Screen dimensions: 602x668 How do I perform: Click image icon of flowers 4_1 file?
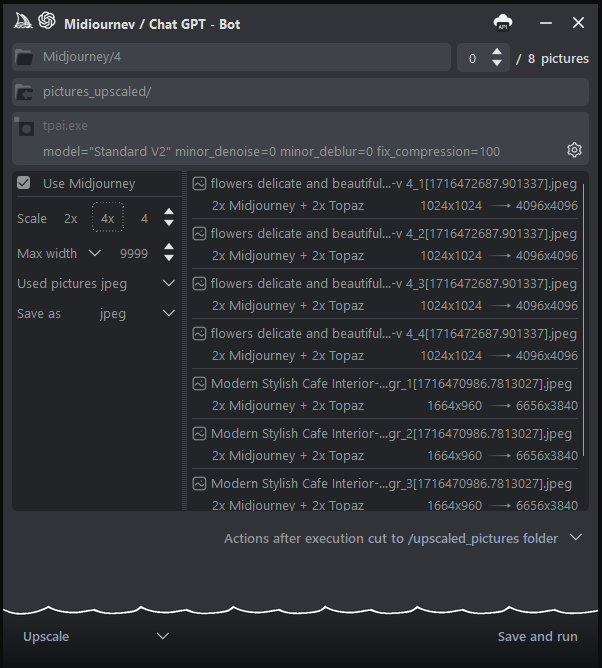[x=200, y=184]
